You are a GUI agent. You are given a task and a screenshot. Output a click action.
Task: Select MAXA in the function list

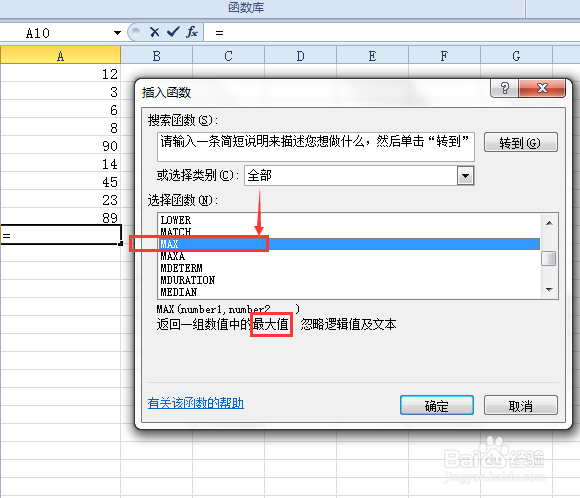click(x=349, y=256)
